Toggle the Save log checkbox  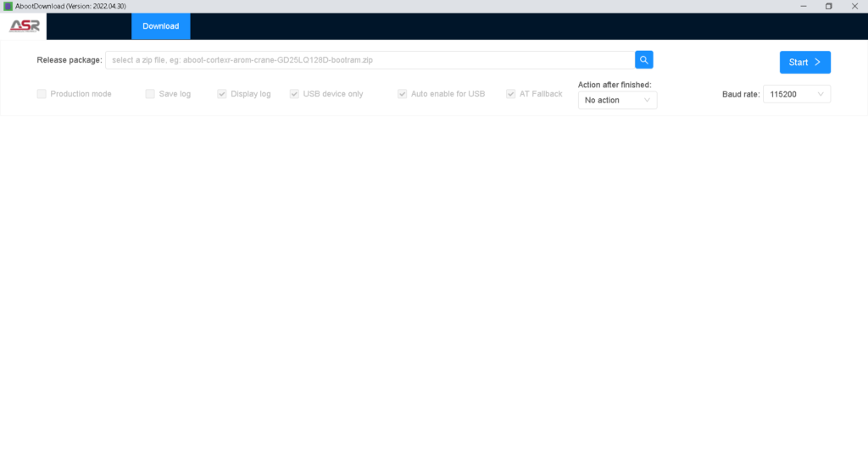coord(150,94)
